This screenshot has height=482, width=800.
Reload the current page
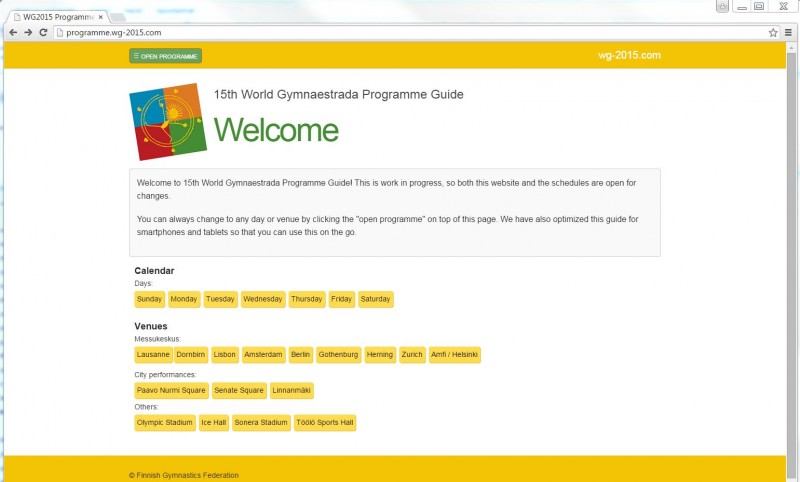click(43, 32)
